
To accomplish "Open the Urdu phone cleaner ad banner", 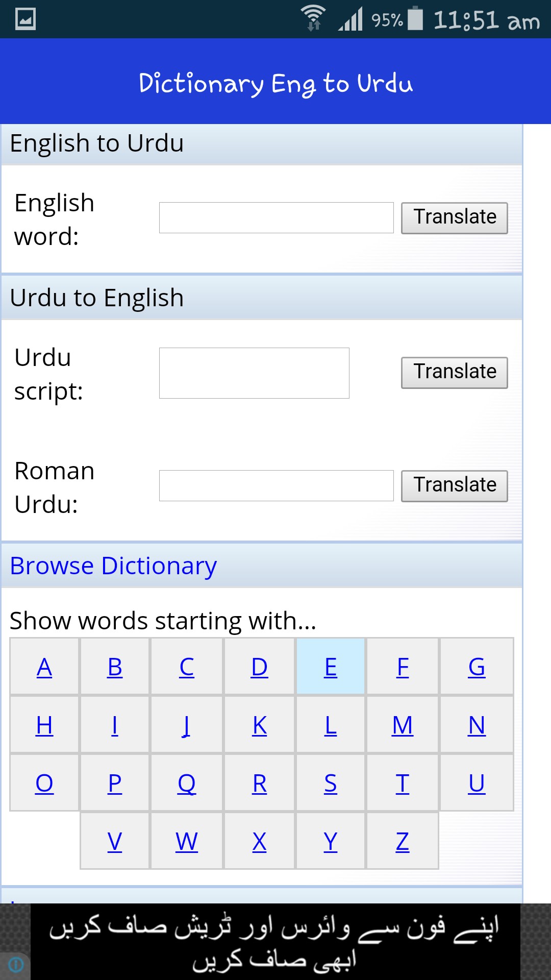I will [275, 942].
